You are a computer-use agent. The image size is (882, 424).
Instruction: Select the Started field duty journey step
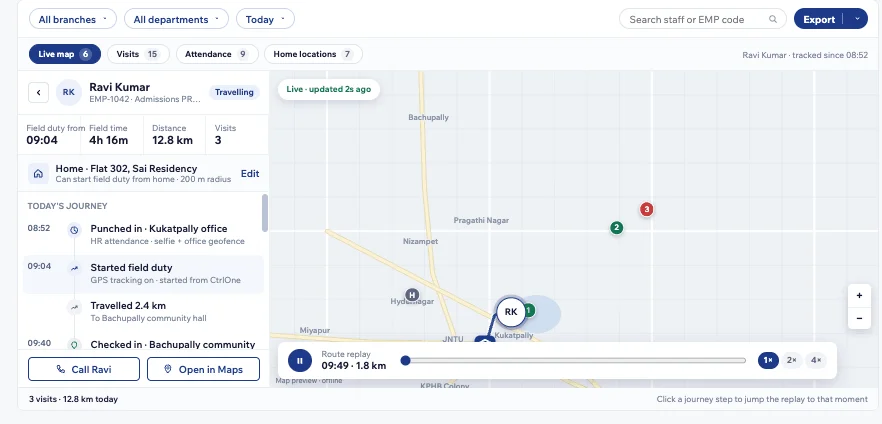[143, 274]
